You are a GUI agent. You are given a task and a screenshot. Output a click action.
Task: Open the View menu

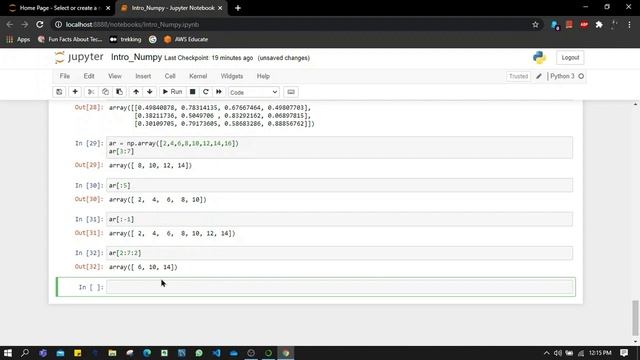coord(115,76)
